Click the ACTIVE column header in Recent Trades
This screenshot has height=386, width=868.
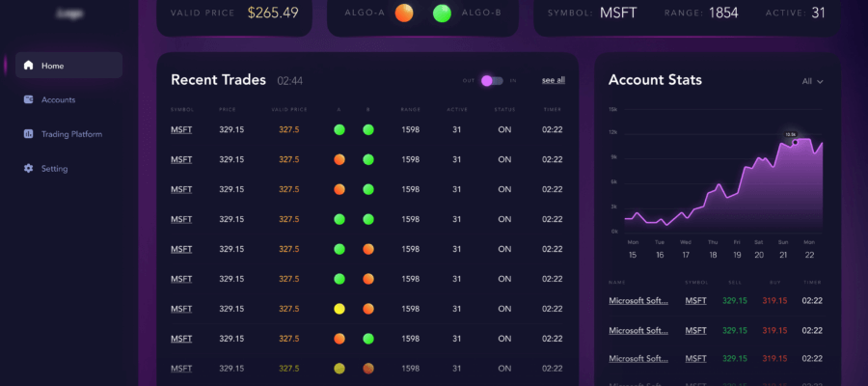tap(457, 110)
